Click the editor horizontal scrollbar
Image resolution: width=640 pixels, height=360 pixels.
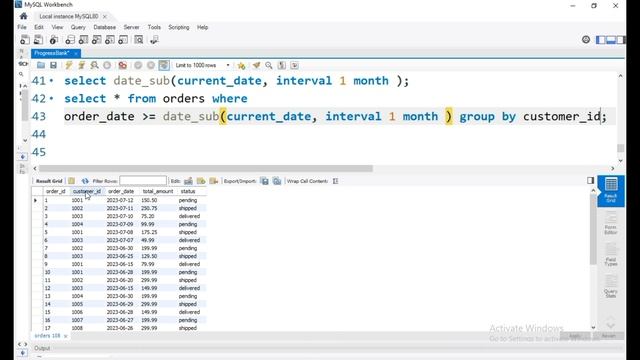[x=206, y=168]
